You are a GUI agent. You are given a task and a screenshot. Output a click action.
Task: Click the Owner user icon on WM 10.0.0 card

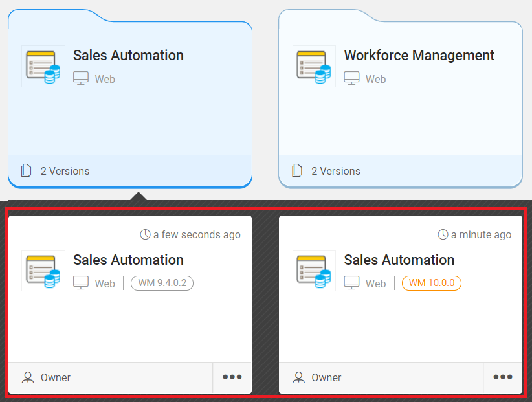[x=298, y=377]
